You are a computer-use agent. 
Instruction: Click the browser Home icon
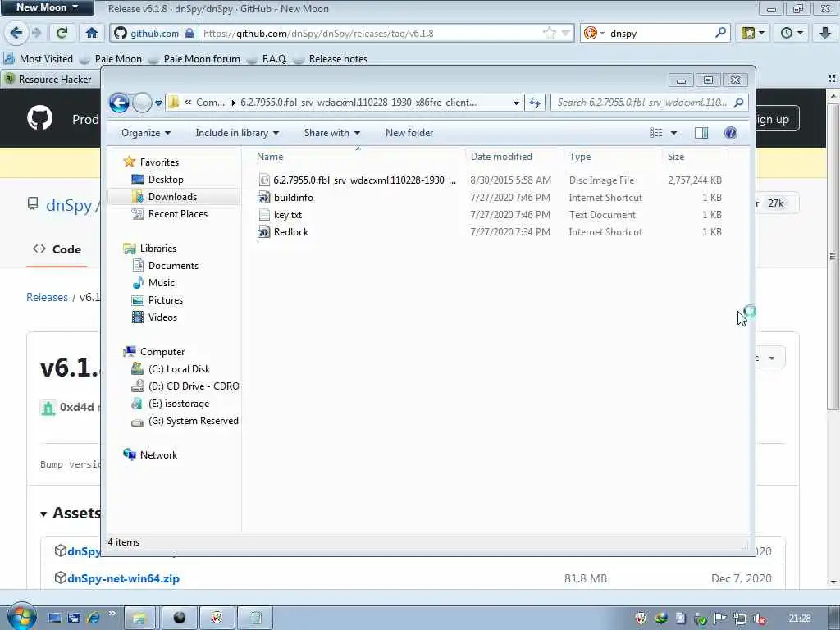tap(92, 33)
